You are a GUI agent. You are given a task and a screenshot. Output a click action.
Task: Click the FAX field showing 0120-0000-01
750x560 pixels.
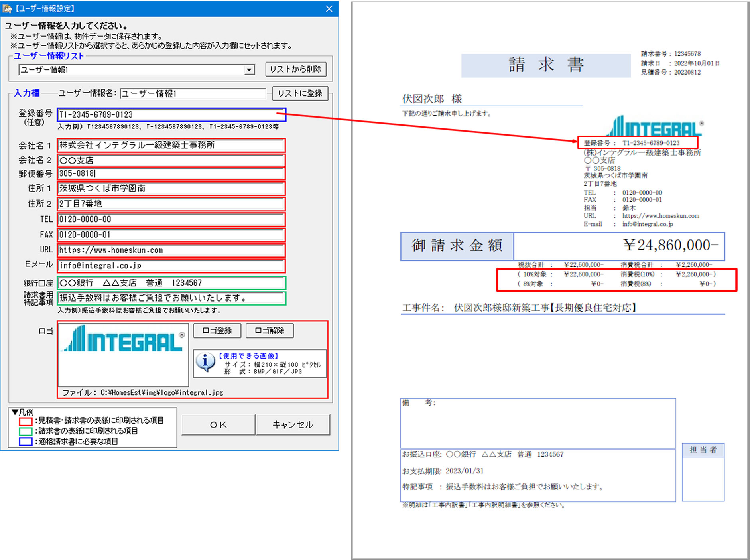pyautogui.click(x=171, y=235)
